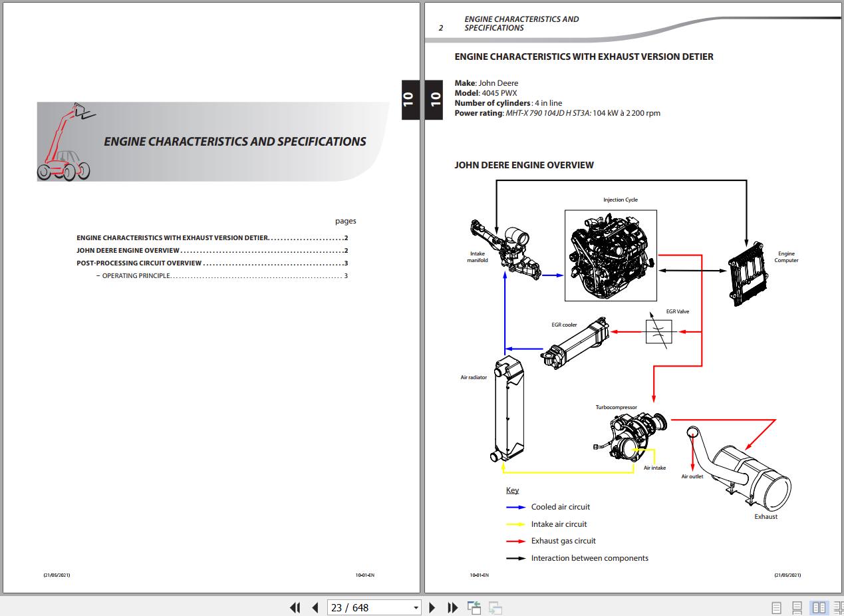Viewport: 844px width, 616px height.
Task: Click the EGR Valve symbol
Action: point(659,331)
